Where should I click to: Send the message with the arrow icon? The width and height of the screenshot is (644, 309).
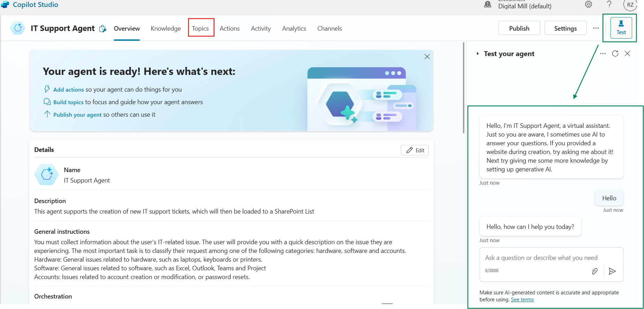(612, 271)
